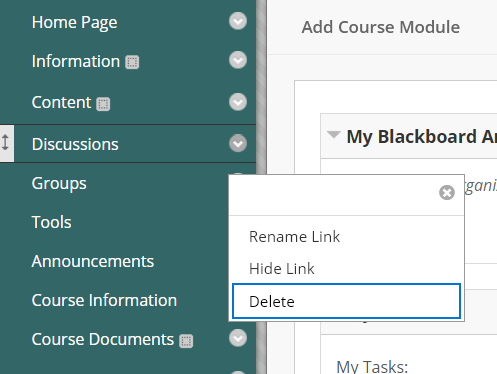Image resolution: width=497 pixels, height=374 pixels.
Task: Go to Announcements in course menu
Action: [x=93, y=261]
